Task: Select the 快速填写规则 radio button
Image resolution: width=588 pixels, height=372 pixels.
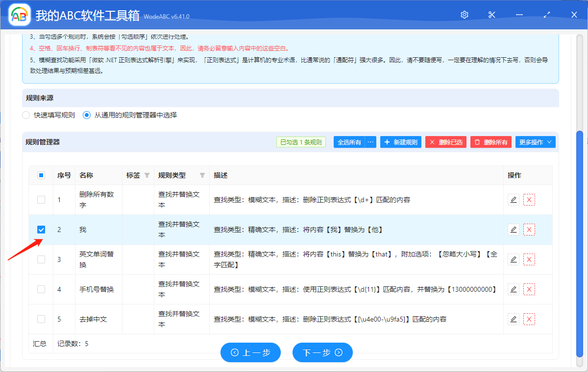Action: point(25,115)
